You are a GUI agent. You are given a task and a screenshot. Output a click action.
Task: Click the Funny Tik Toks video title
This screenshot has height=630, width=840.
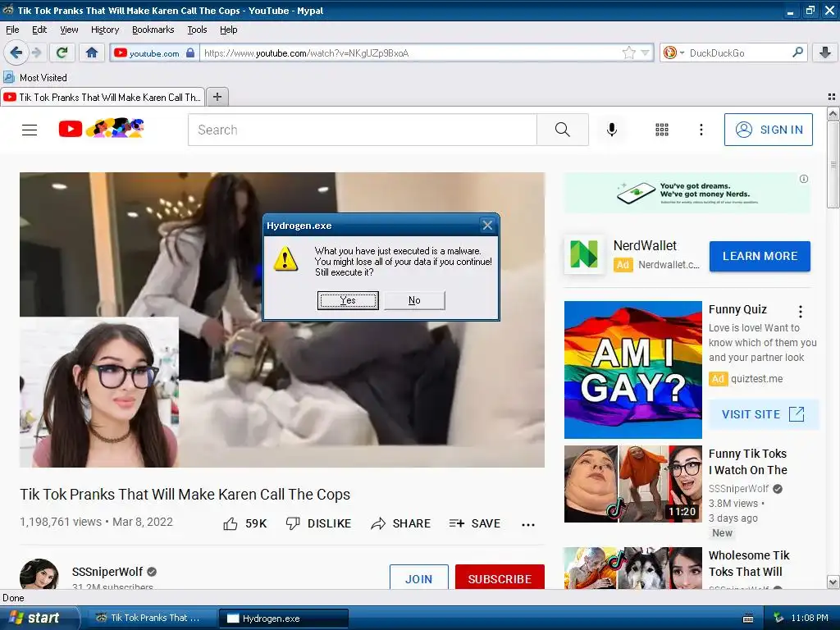click(748, 462)
